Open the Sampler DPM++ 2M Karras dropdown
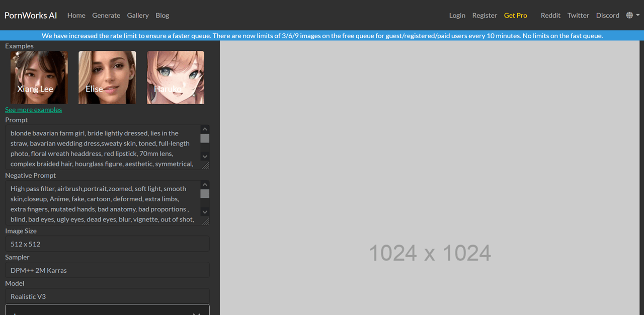 (107, 270)
